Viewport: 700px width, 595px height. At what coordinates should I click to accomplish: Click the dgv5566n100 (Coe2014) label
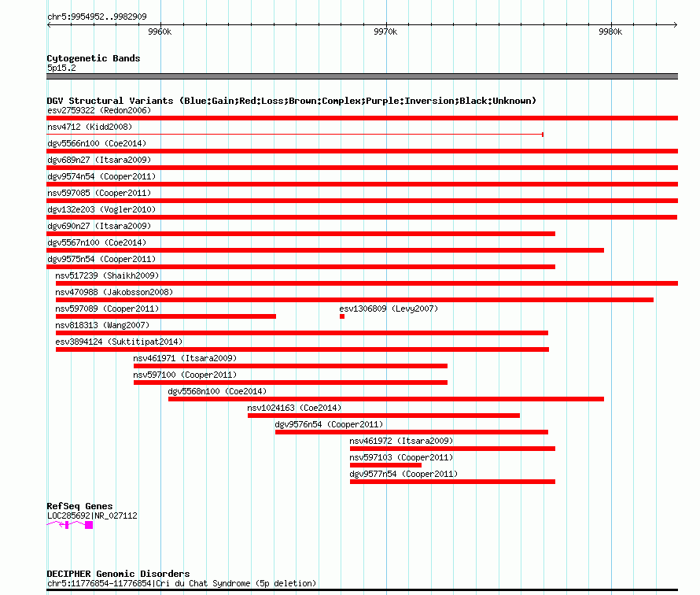coord(97,143)
